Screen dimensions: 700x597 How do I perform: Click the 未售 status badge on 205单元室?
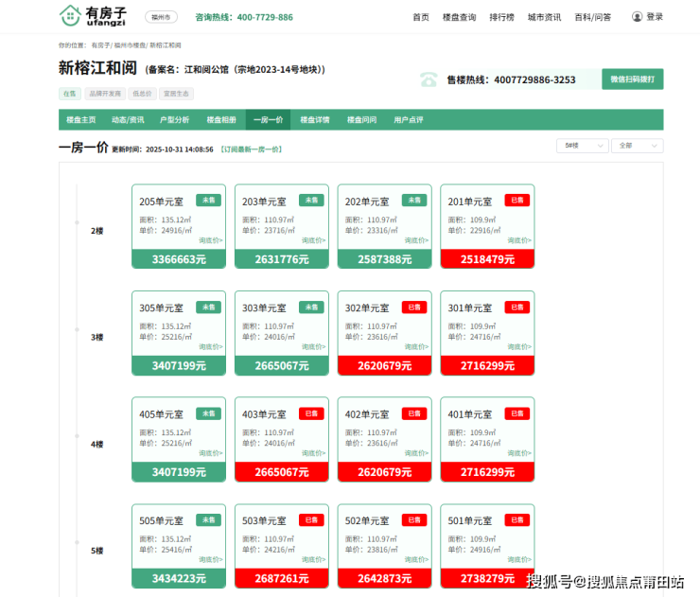click(x=208, y=201)
